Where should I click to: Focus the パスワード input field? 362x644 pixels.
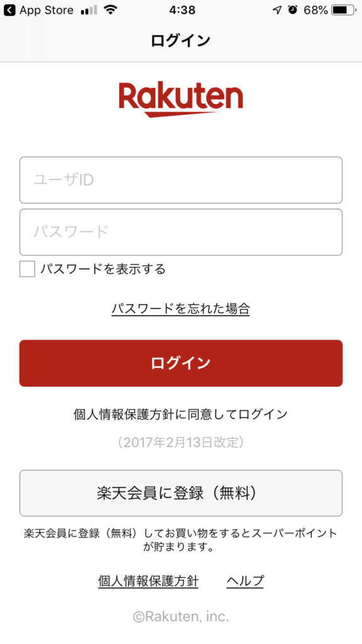[x=181, y=232]
